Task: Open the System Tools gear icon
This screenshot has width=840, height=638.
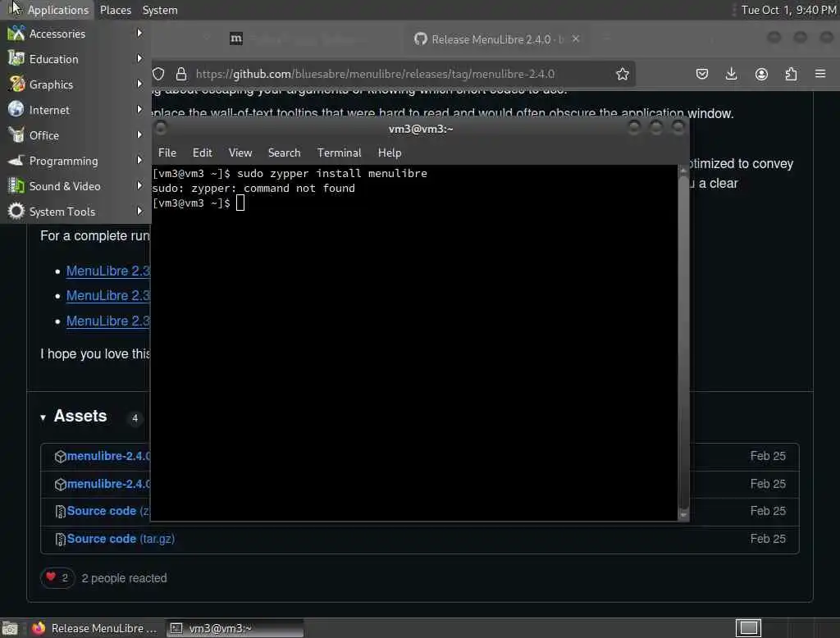Action: (x=16, y=211)
